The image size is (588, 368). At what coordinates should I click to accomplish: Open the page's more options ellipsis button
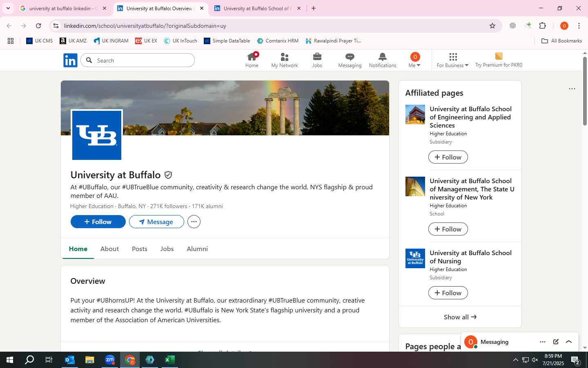194,222
